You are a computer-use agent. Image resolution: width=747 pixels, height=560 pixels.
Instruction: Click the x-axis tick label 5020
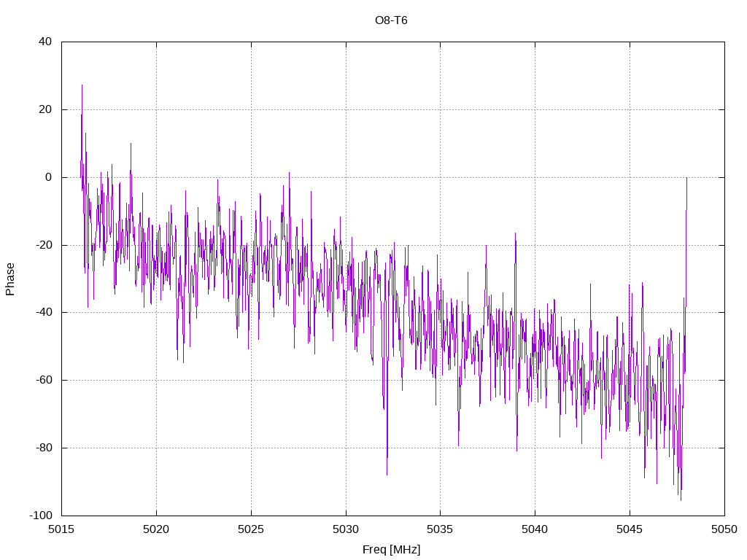point(156,529)
